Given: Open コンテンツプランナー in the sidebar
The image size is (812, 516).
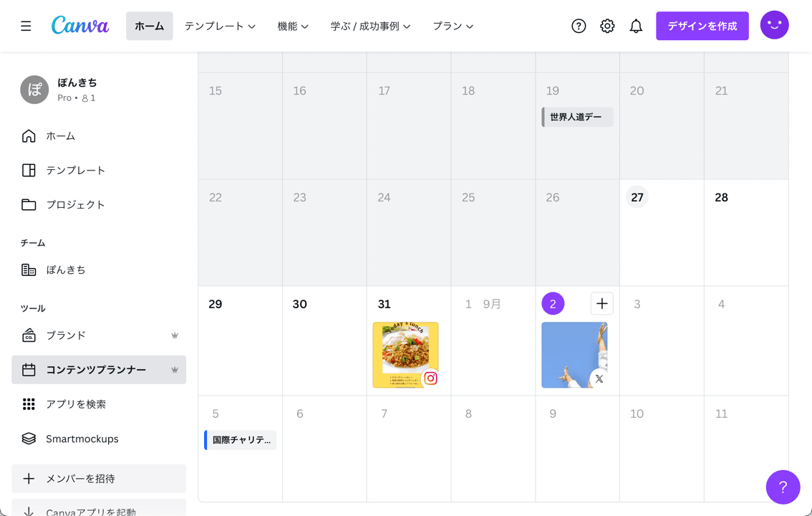Looking at the screenshot, I should pyautogui.click(x=99, y=370).
